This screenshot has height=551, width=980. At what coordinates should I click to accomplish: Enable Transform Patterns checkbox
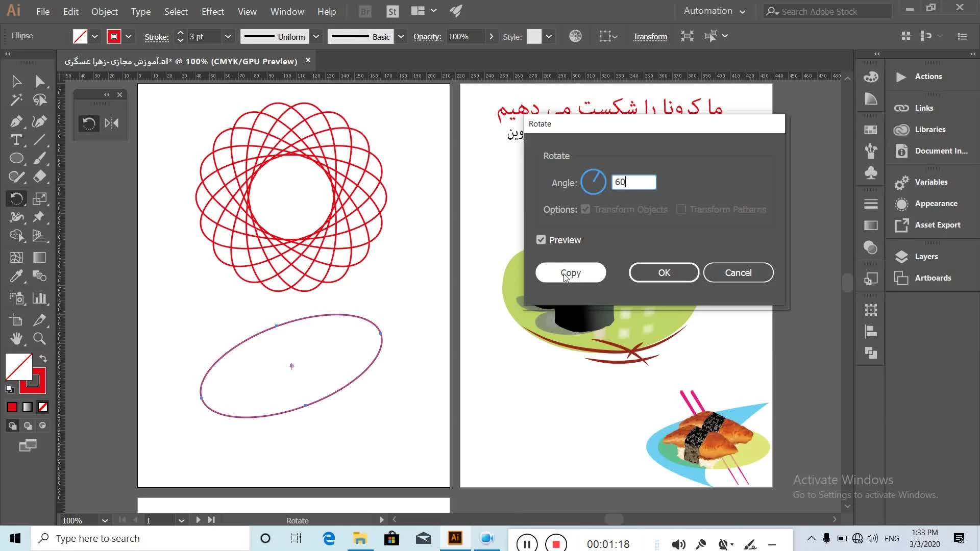pos(681,209)
